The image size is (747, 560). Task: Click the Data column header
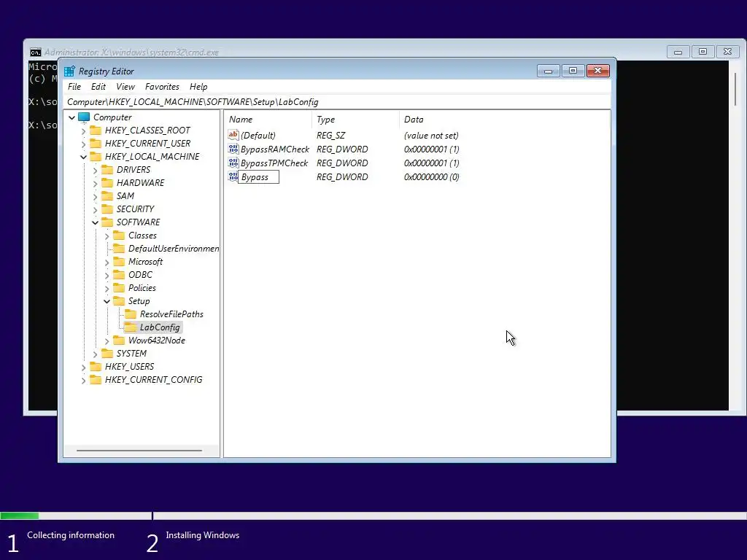505,120
